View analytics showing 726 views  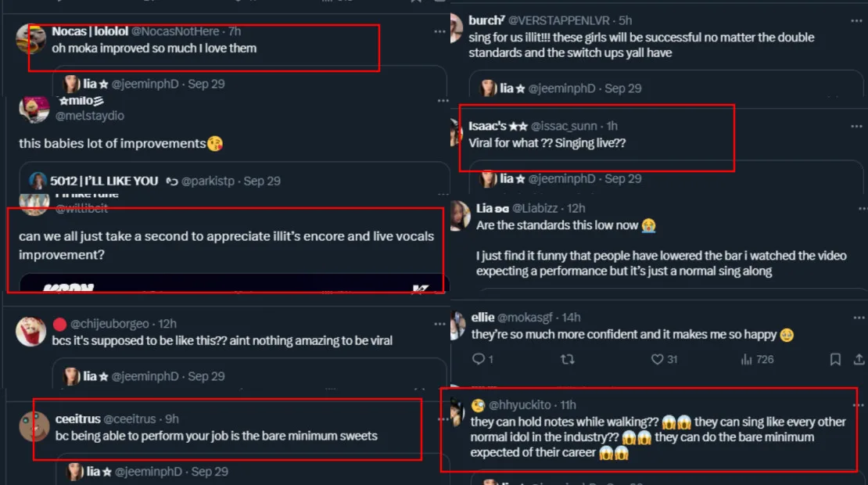pyautogui.click(x=747, y=359)
